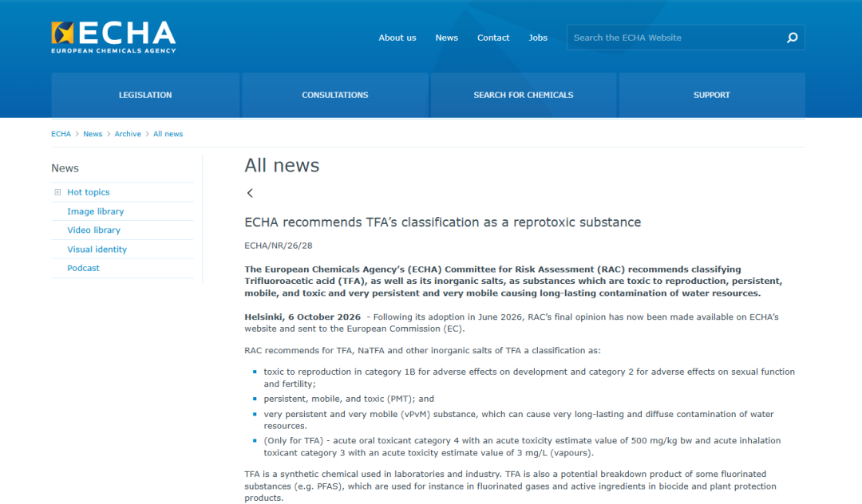Click the All news breadcrumb link
This screenshot has height=504, width=862.
pos(168,134)
